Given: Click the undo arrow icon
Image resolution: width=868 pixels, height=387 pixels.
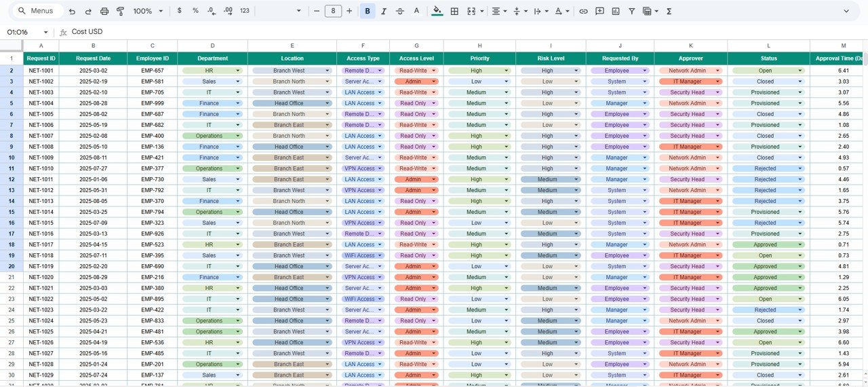Looking at the screenshot, I should (72, 12).
